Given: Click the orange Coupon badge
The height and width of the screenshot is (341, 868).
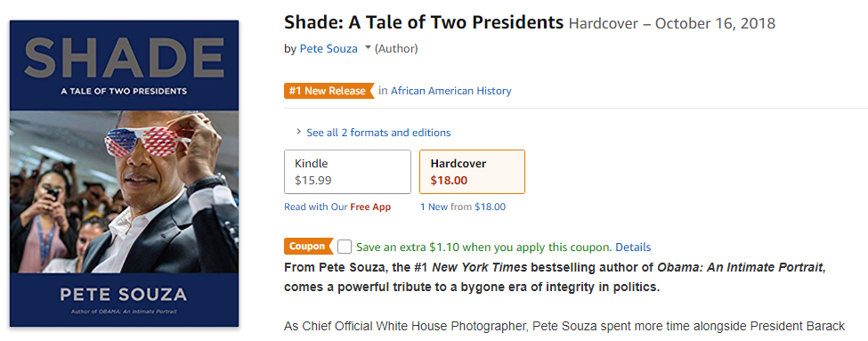Looking at the screenshot, I should tap(309, 247).
